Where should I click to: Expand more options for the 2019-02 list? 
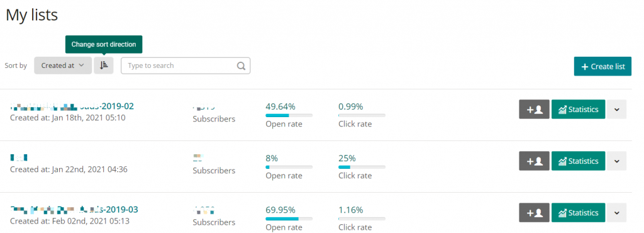coord(616,110)
